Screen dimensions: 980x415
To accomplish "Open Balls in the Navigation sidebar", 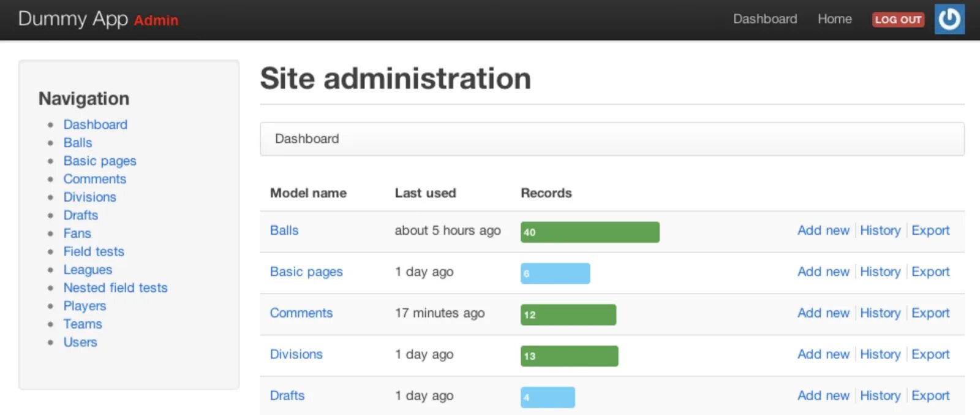I will point(78,143).
